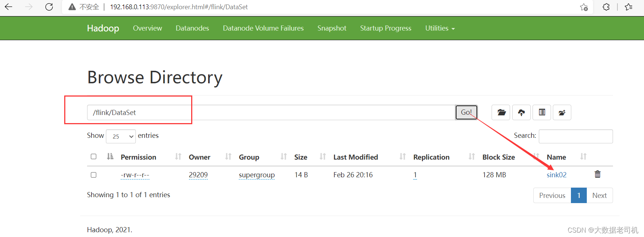Screen dimensions: 644x237
Task: Click the Previous pagination button
Action: point(552,195)
